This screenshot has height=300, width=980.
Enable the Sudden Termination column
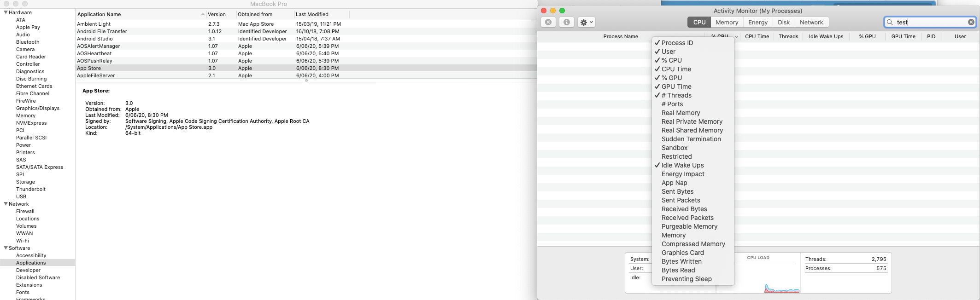point(693,139)
